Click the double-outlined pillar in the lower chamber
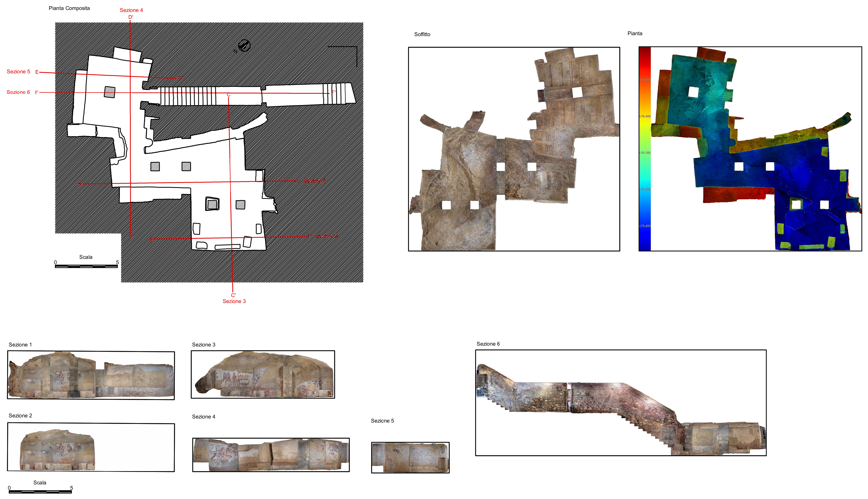 click(x=212, y=204)
